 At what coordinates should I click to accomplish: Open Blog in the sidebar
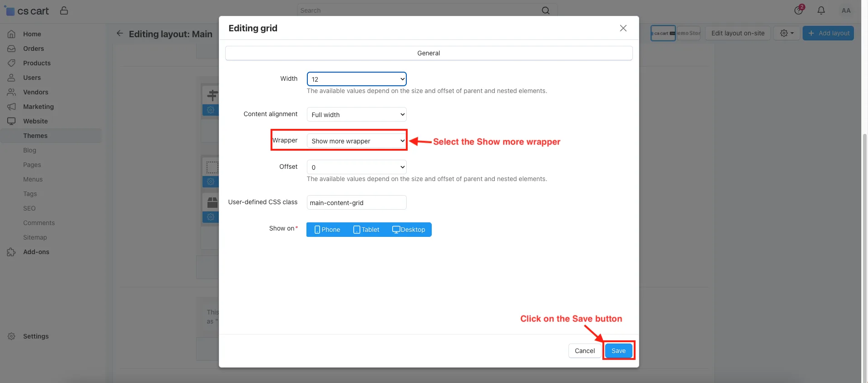(x=30, y=150)
